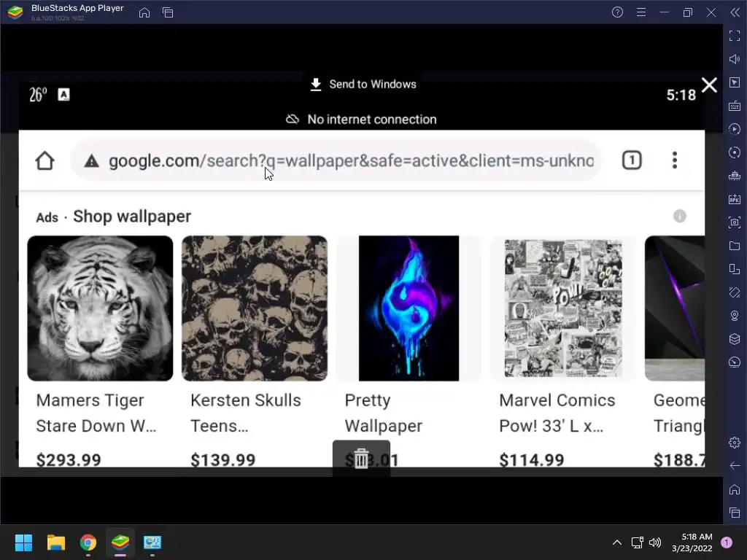Click Send to Windows button
This screenshot has height=560, width=747.
(x=363, y=85)
